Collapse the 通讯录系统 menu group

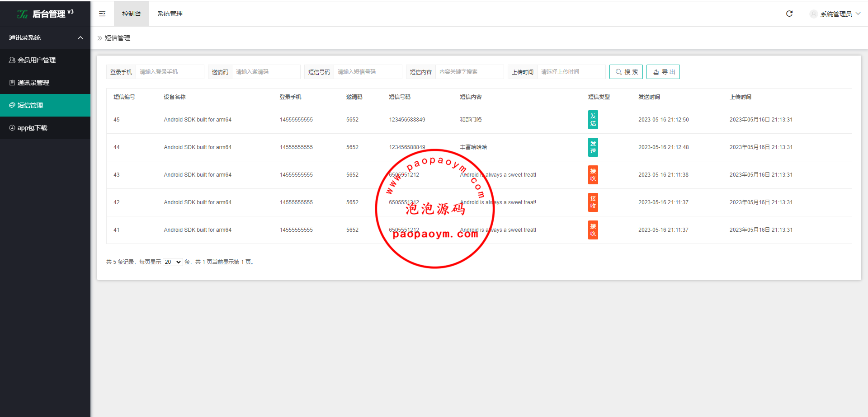80,37
